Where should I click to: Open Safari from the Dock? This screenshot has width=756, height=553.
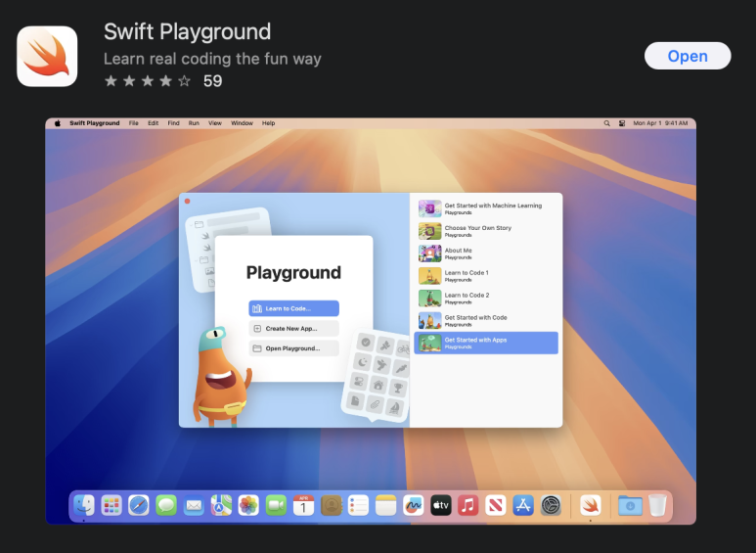click(139, 505)
